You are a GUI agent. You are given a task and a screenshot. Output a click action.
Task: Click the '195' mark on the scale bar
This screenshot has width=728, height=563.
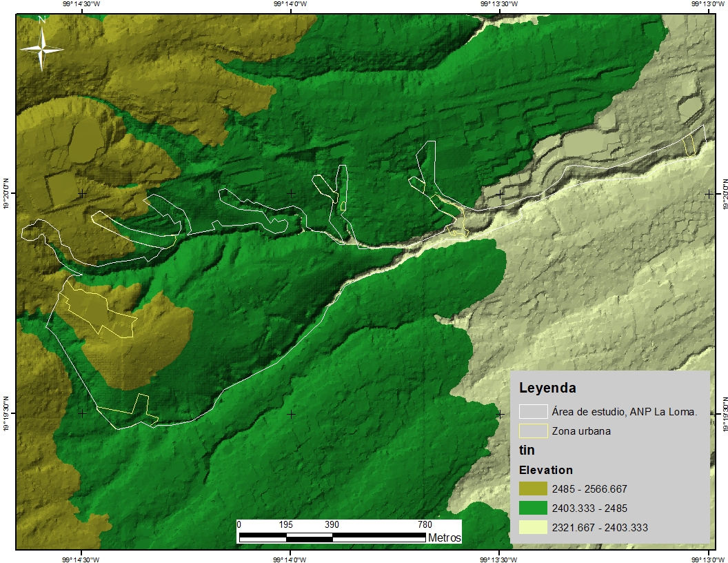pos(286,525)
